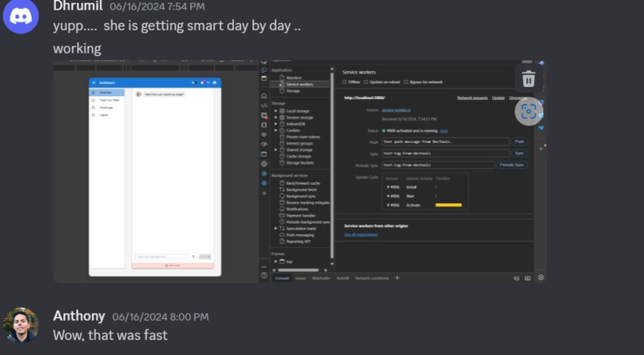Expand Cookies tree node
644x355 pixels.
[276, 130]
